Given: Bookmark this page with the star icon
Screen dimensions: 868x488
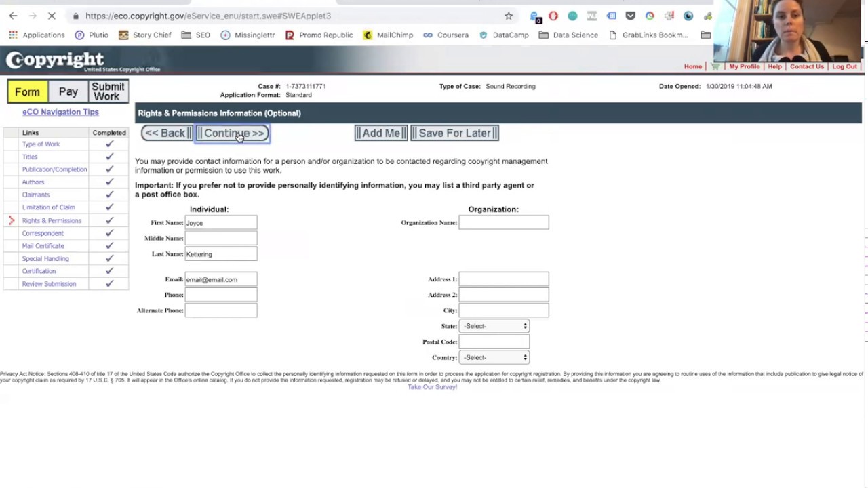Looking at the screenshot, I should pyautogui.click(x=509, y=16).
